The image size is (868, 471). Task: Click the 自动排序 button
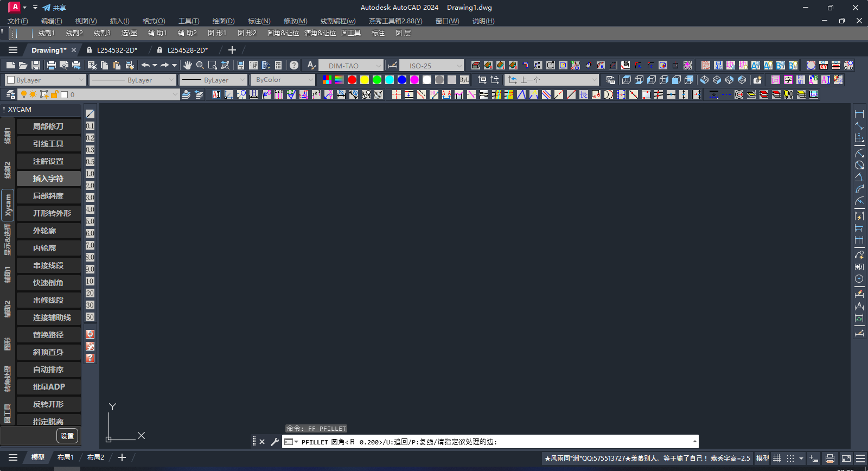tap(48, 370)
